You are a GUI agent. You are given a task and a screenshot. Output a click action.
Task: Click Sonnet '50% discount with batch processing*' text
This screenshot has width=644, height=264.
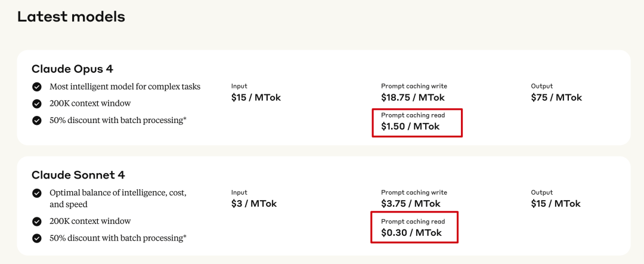click(118, 238)
